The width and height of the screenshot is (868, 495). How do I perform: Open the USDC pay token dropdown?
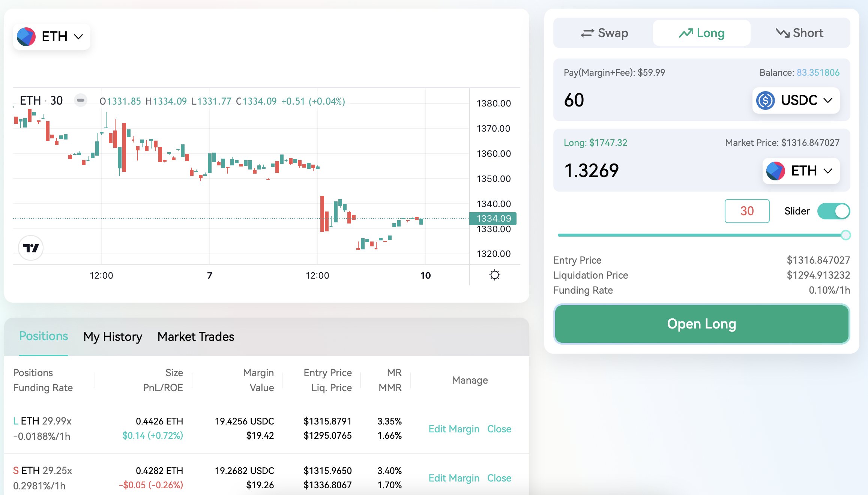click(827, 100)
